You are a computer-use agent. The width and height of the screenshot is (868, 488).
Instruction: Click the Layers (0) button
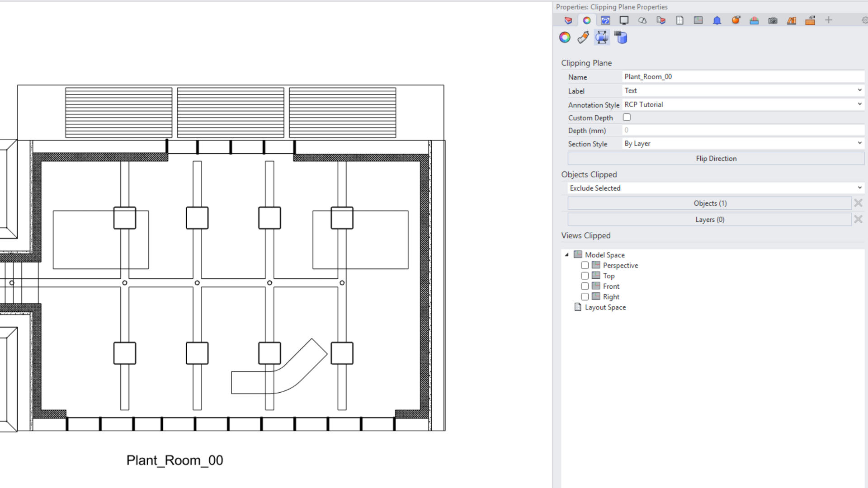click(x=710, y=220)
